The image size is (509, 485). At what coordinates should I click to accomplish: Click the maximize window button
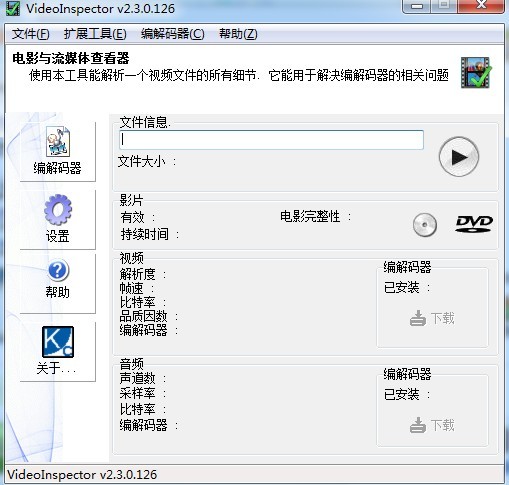click(444, 6)
